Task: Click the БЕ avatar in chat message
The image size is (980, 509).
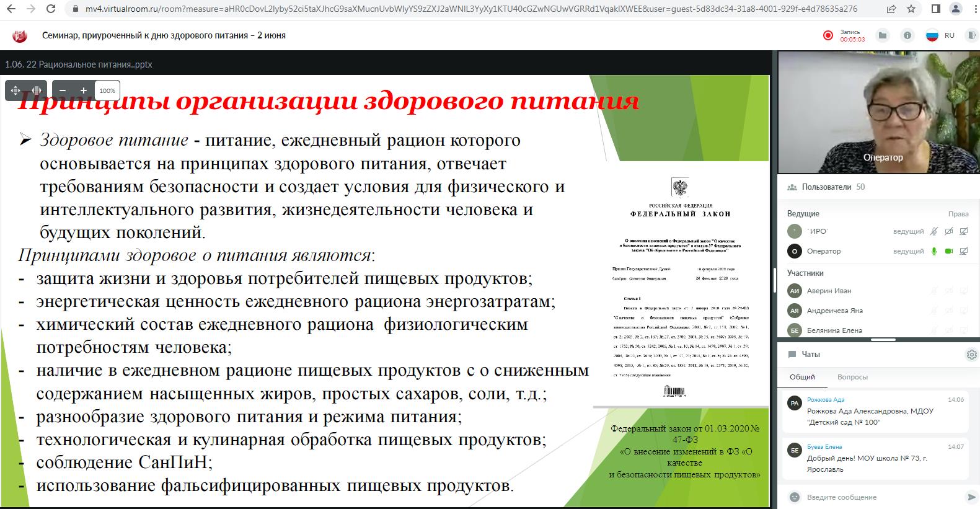Action: coord(794,451)
